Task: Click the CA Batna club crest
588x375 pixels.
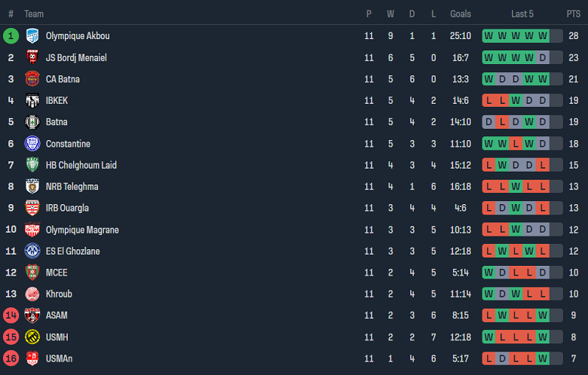Action: [x=32, y=79]
